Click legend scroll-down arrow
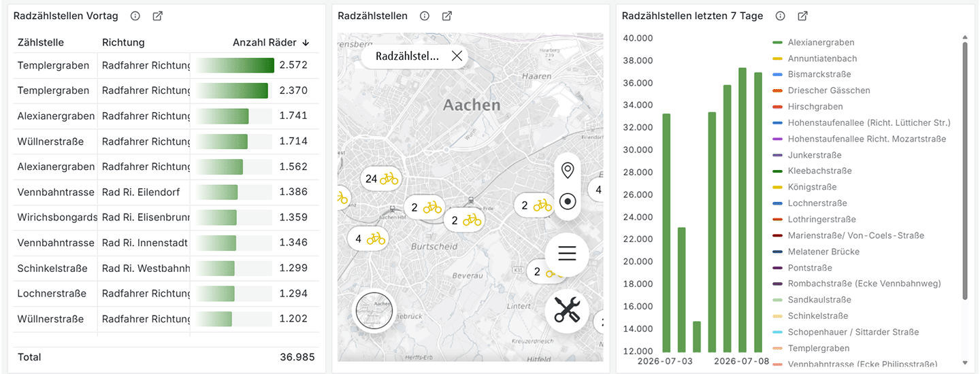 964,363
